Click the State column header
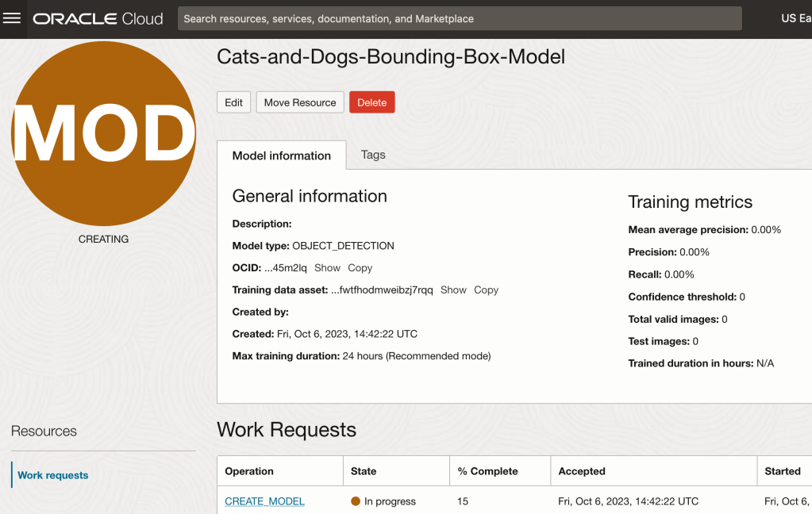 [x=364, y=471]
